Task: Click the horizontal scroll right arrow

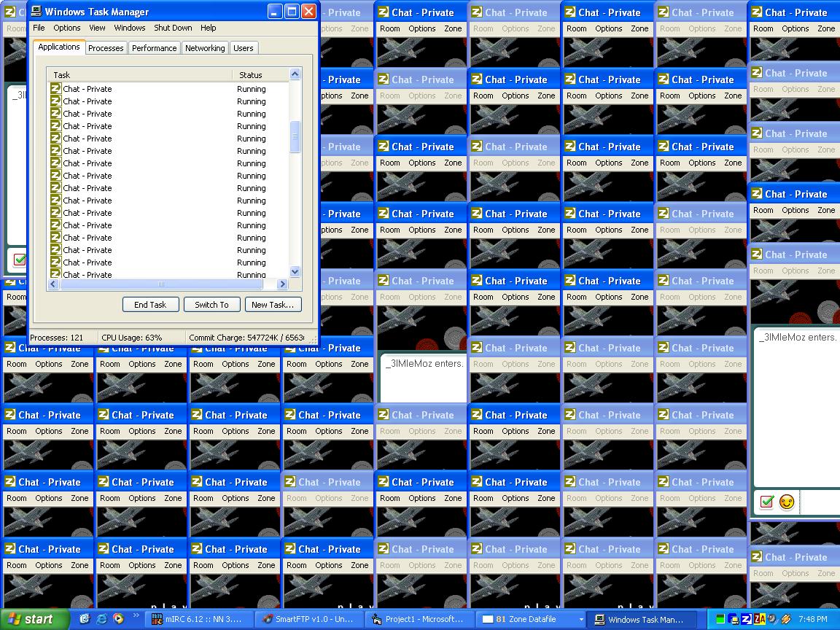Action: (x=282, y=284)
